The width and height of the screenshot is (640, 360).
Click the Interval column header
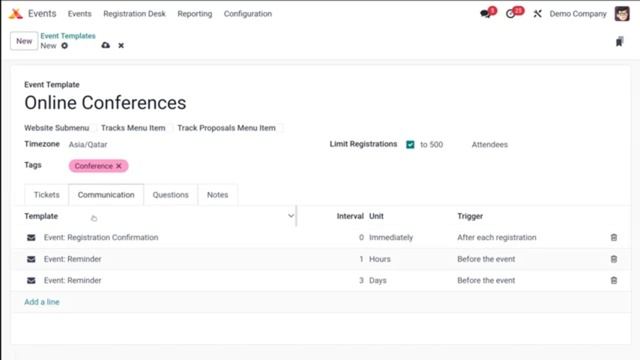(350, 216)
